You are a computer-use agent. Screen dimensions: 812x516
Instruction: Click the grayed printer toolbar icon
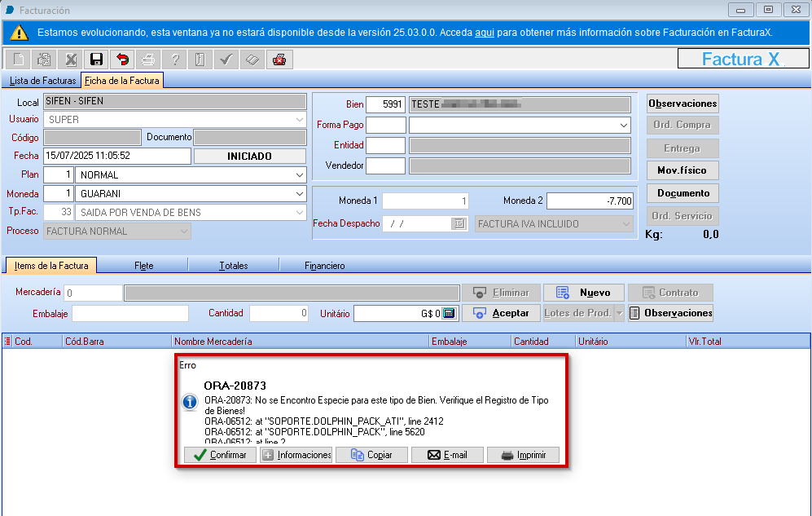point(148,60)
